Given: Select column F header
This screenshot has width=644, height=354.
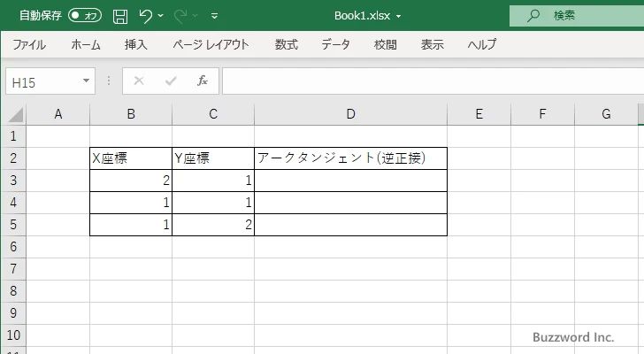Looking at the screenshot, I should coord(542,114).
